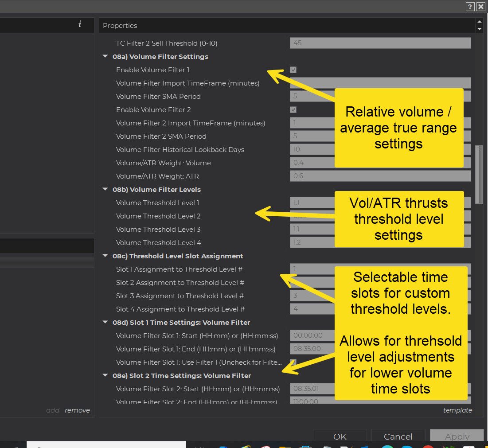
Task: Collapse 08c) Threshold Level Slot Assignment group
Action: tap(105, 256)
